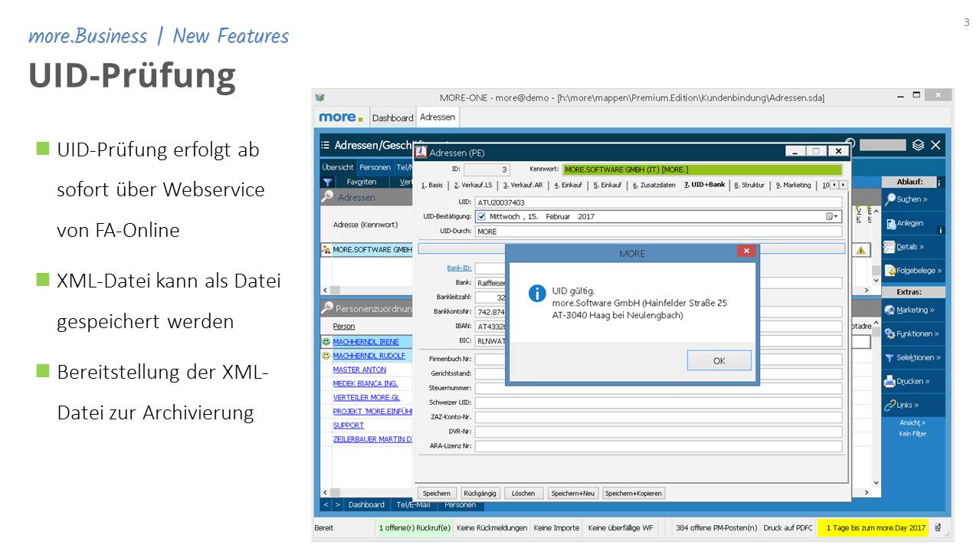
Task: Click the Ansicht » entry in the sidebar
Action: pyautogui.click(x=913, y=422)
